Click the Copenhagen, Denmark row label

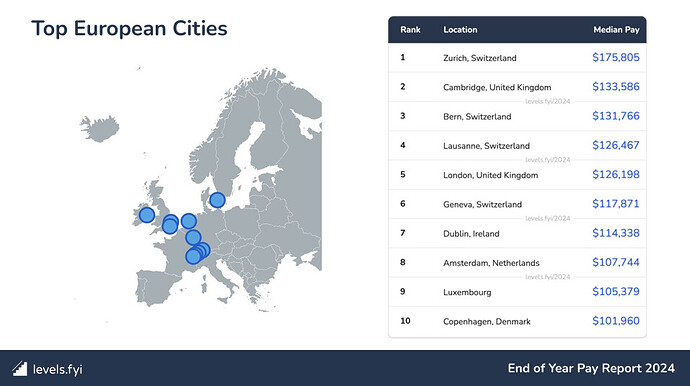coord(487,322)
